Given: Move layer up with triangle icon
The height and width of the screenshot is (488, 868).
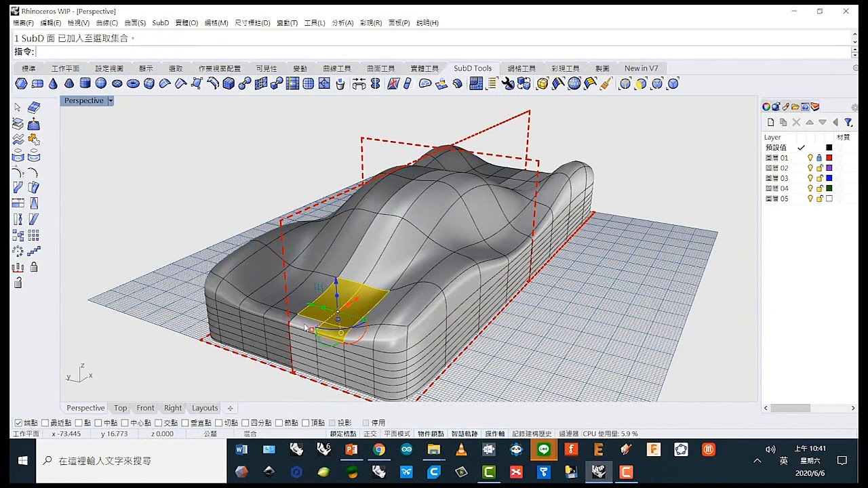Looking at the screenshot, I should click(809, 122).
